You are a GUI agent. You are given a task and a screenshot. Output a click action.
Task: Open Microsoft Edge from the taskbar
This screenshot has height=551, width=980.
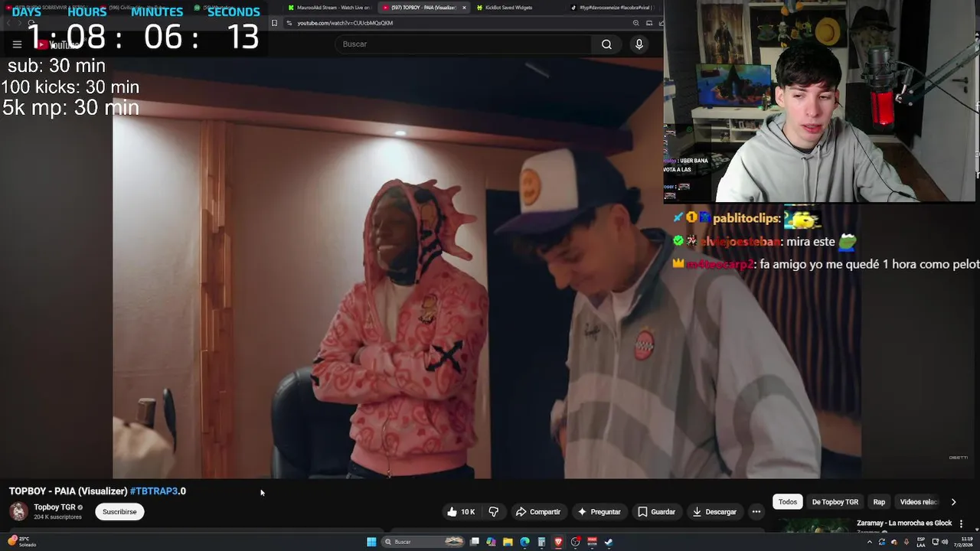click(524, 542)
